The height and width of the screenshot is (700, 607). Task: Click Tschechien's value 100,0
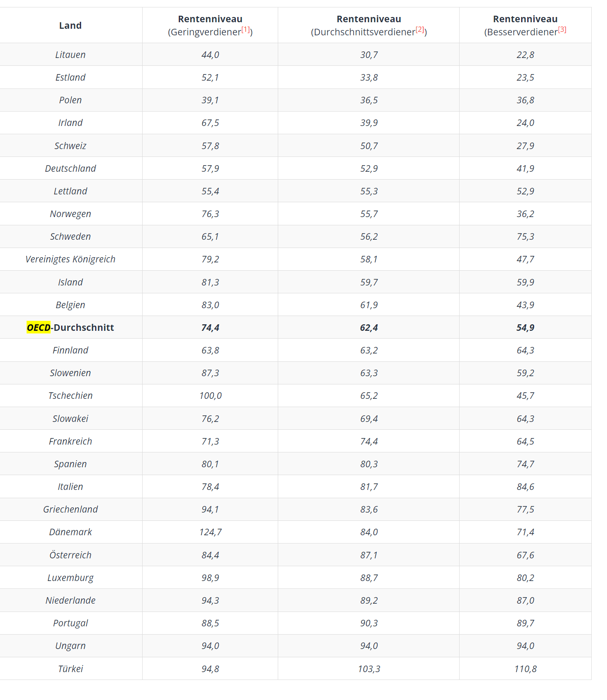(210, 395)
